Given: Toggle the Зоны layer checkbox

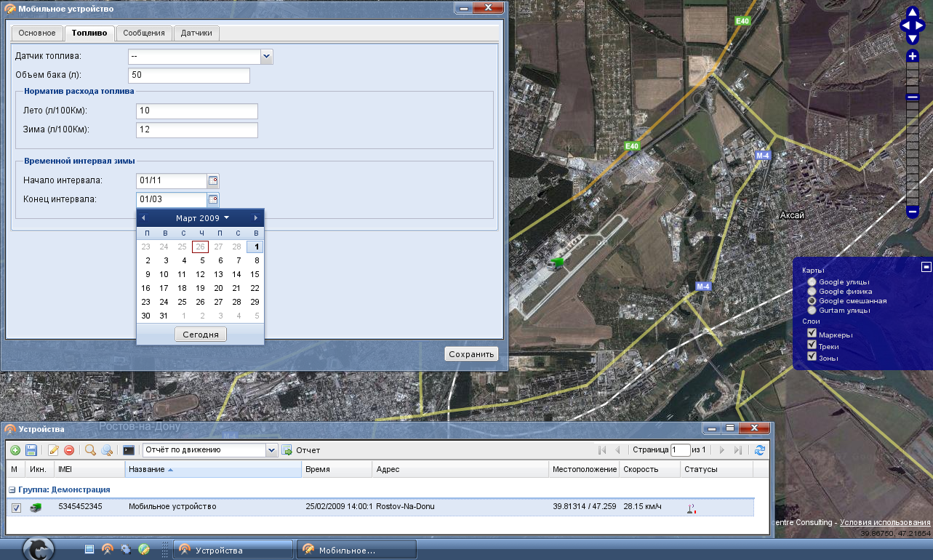Looking at the screenshot, I should tap(812, 356).
